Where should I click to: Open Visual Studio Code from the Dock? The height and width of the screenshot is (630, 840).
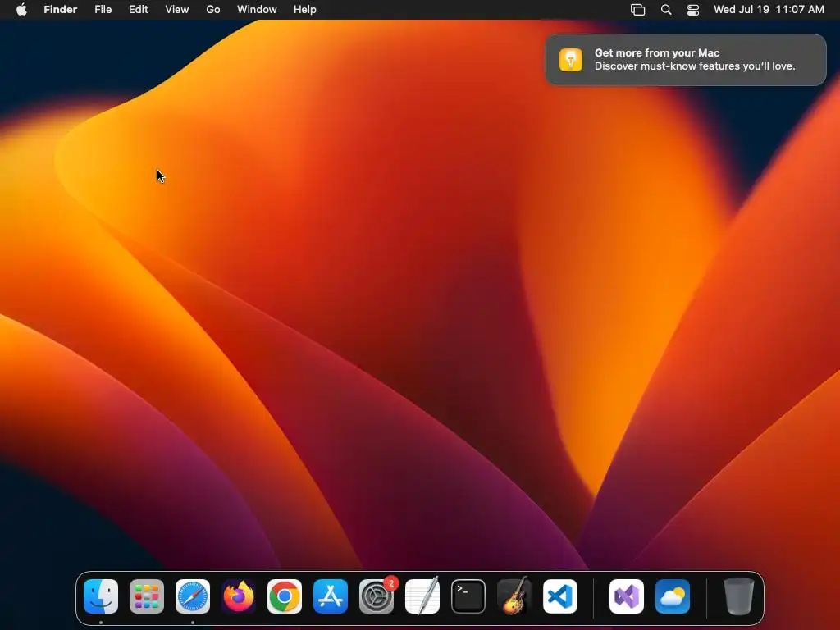tap(560, 596)
